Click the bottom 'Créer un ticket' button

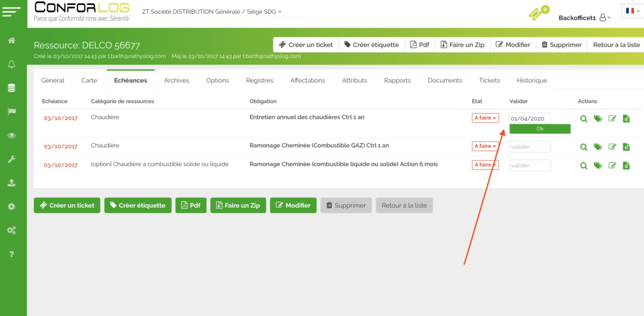tap(67, 205)
